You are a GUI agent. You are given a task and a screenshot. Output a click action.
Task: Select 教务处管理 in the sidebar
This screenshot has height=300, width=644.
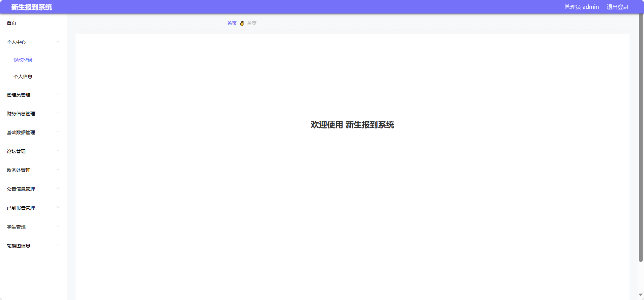[19, 170]
